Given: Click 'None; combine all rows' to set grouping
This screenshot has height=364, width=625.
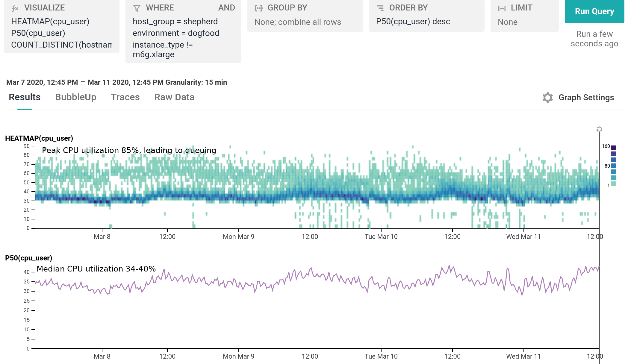Looking at the screenshot, I should pos(297,22).
